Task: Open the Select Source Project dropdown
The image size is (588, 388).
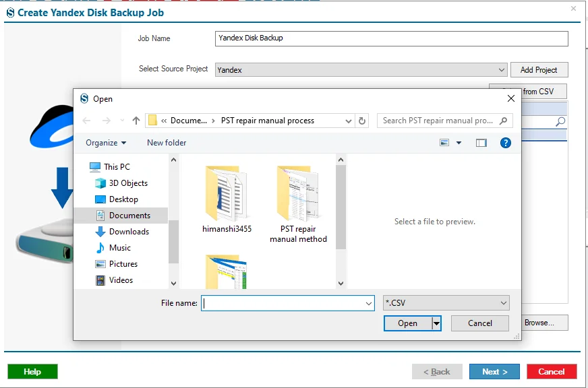Action: click(x=361, y=69)
